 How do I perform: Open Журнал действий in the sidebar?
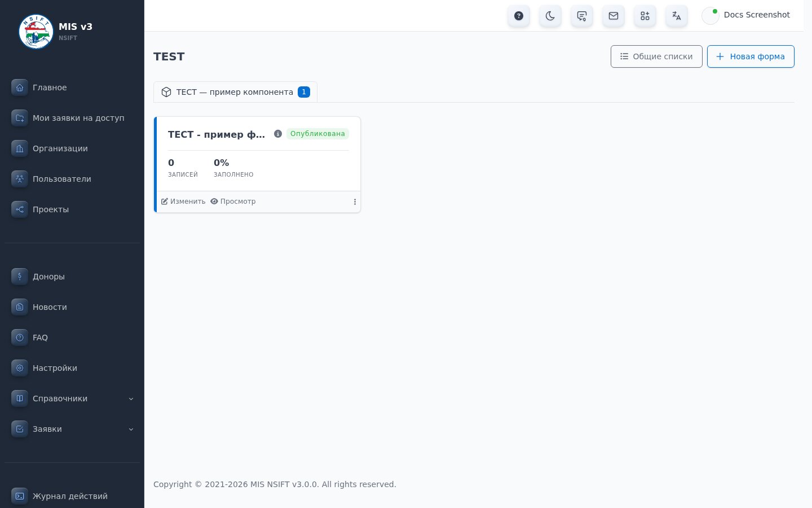point(72,496)
